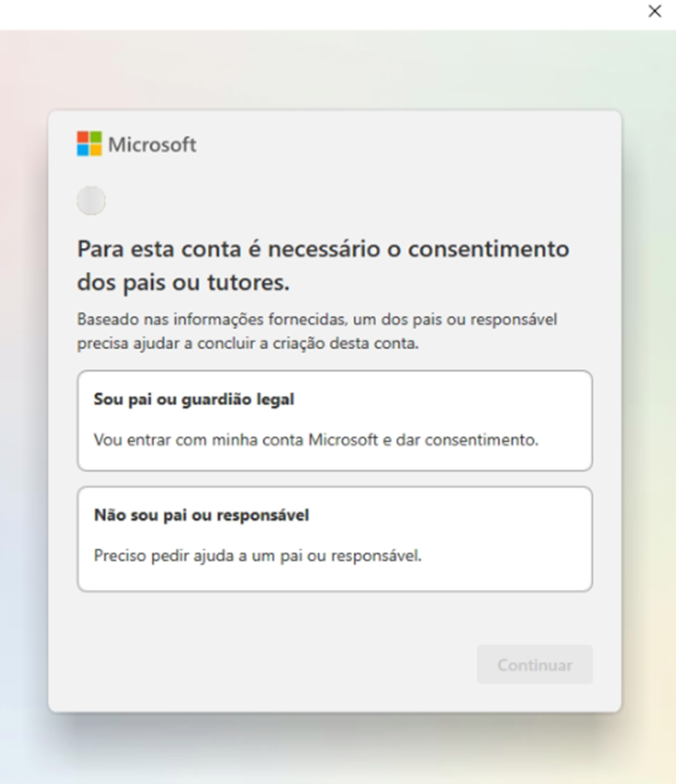This screenshot has height=784, width=676.
Task: Click the yellow square of the Microsoft logo
Action: [96, 150]
